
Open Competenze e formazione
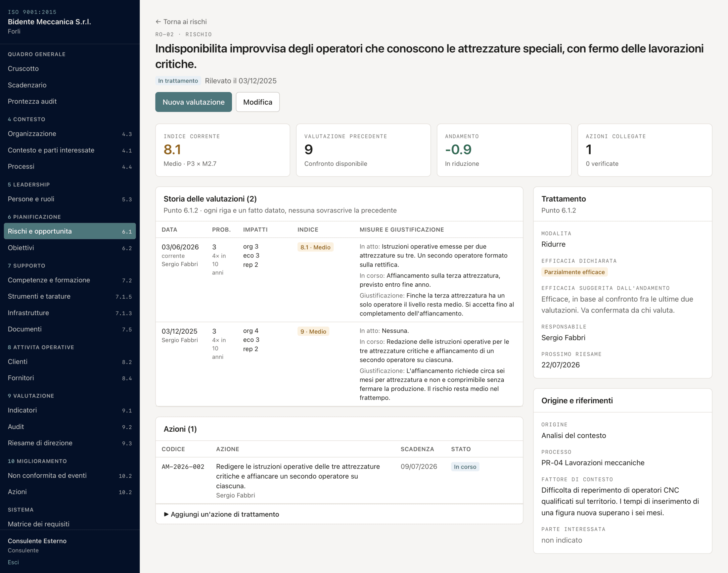[70, 280]
